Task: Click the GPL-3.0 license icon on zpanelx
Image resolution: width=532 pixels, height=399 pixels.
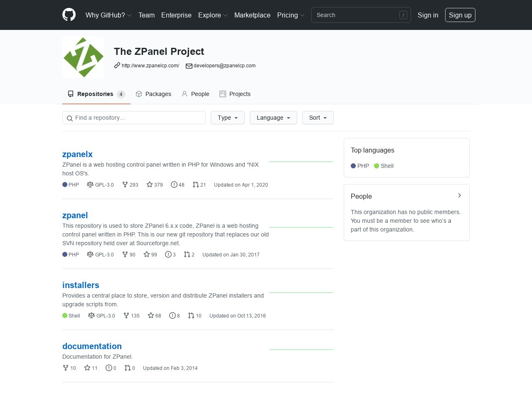Action: tap(90, 185)
